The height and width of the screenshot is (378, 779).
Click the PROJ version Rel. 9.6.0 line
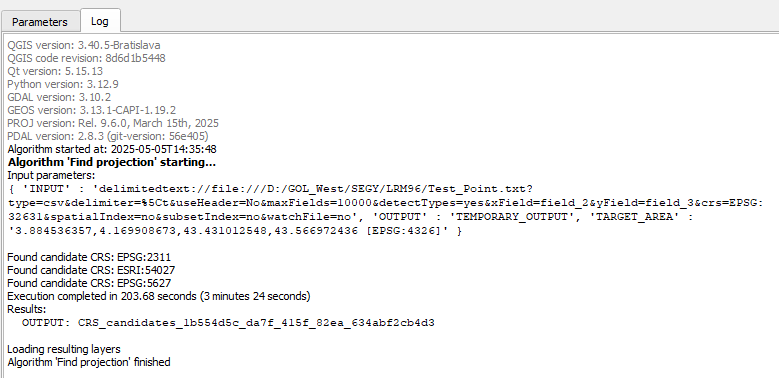(x=113, y=123)
